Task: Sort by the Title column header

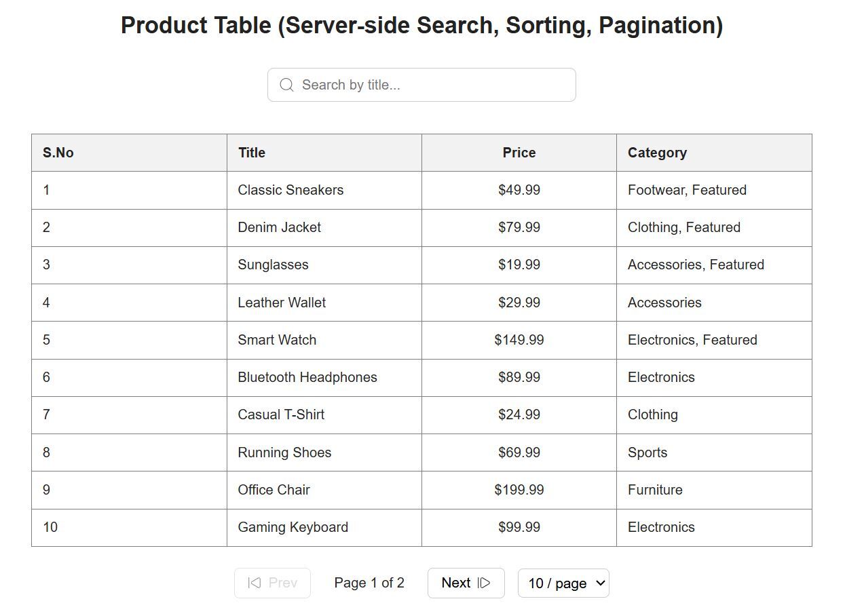Action: (x=252, y=153)
